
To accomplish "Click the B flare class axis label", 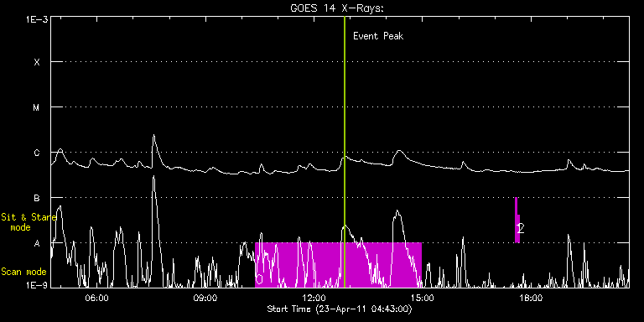I will [37, 198].
